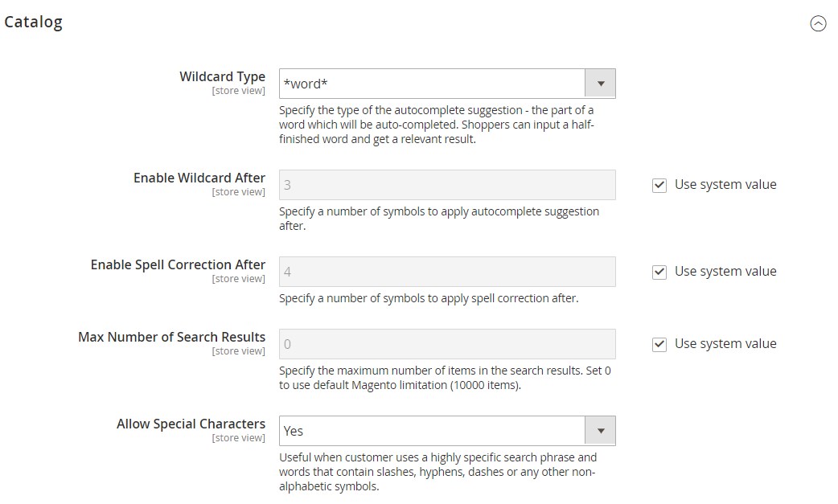Click the Max Number of Search Results label

pos(171,338)
